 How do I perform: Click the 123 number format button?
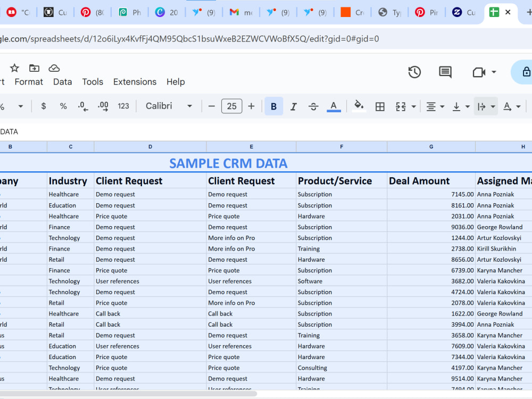(x=123, y=106)
